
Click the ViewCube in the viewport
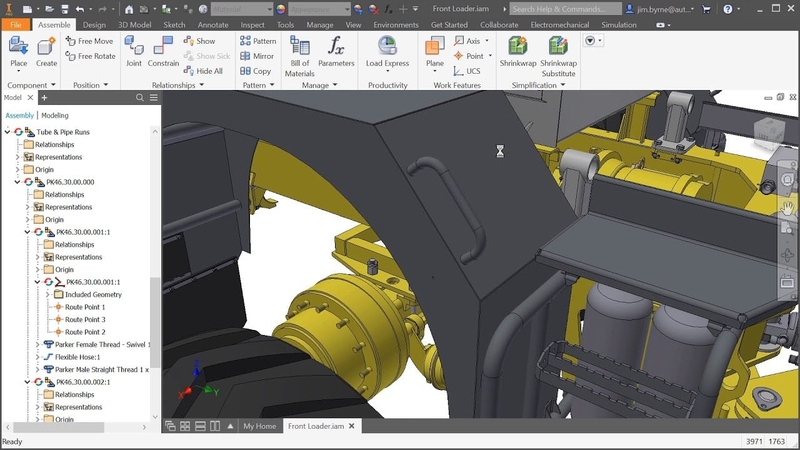[x=768, y=132]
